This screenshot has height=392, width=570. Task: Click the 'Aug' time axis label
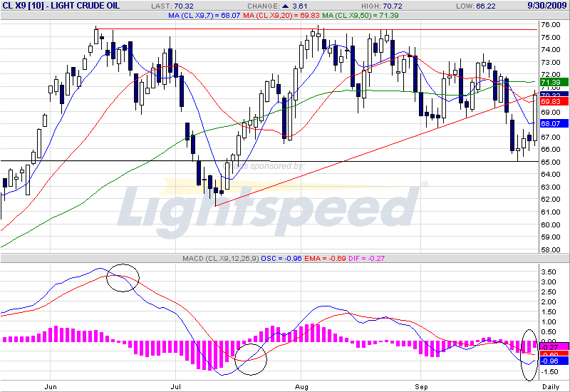coord(301,387)
